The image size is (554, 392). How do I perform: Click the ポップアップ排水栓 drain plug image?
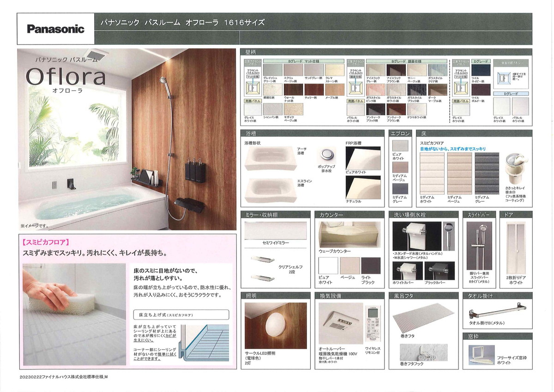tap(327, 154)
